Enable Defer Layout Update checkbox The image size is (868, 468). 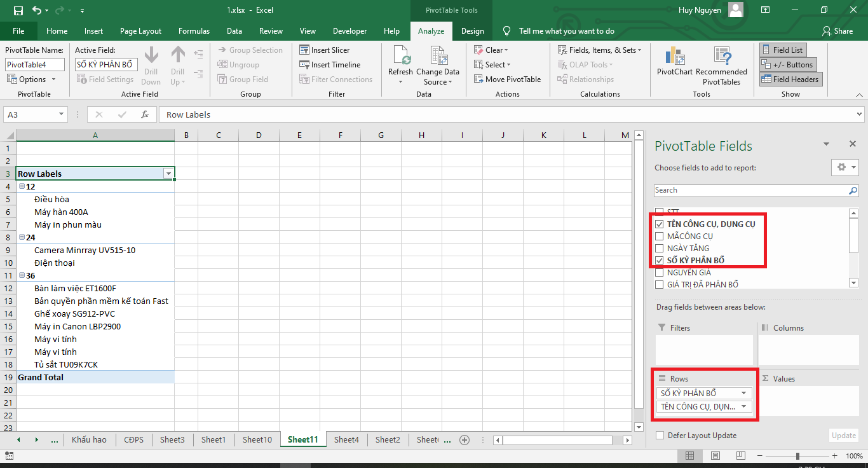click(660, 436)
